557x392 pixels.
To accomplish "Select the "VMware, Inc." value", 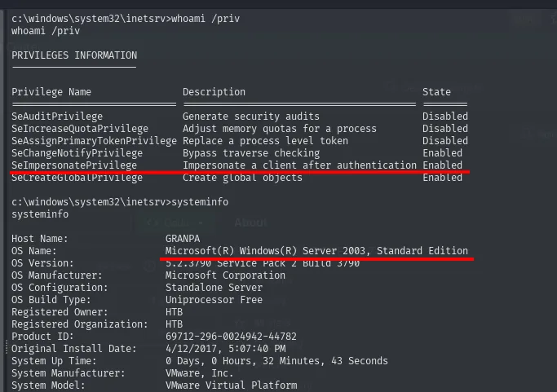I will (200, 373).
